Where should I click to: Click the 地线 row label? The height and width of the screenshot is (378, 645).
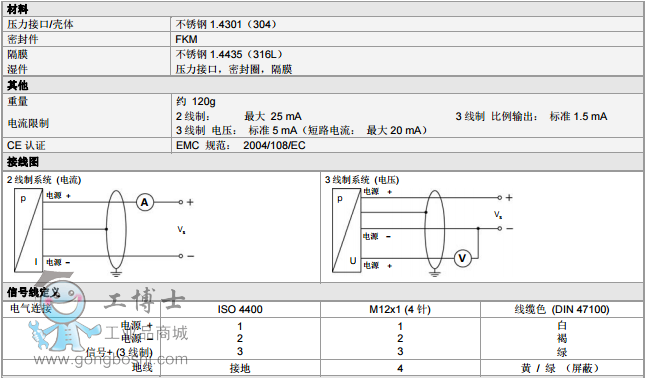[142, 367]
